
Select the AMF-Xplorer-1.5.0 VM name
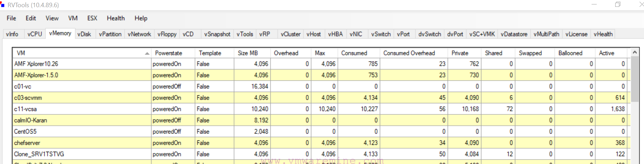(36, 75)
